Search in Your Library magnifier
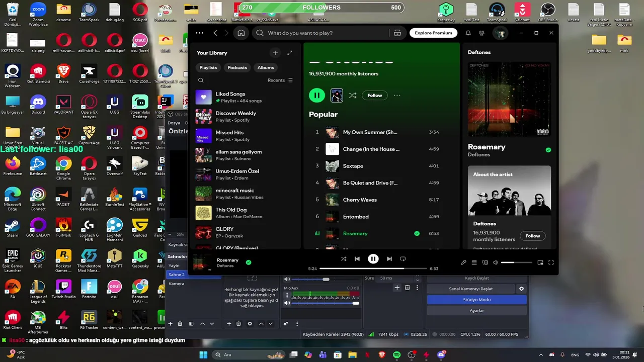This screenshot has width=644, height=362. 201,80
